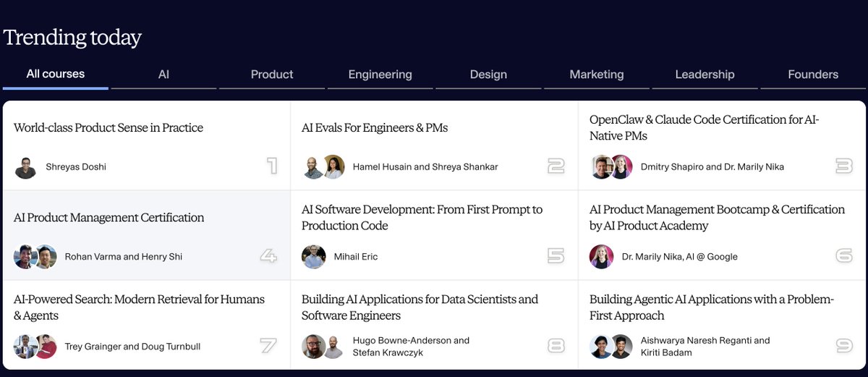Click rank number 8 on Building AI Applications card
Screen dimensions: 868x377
(556, 346)
